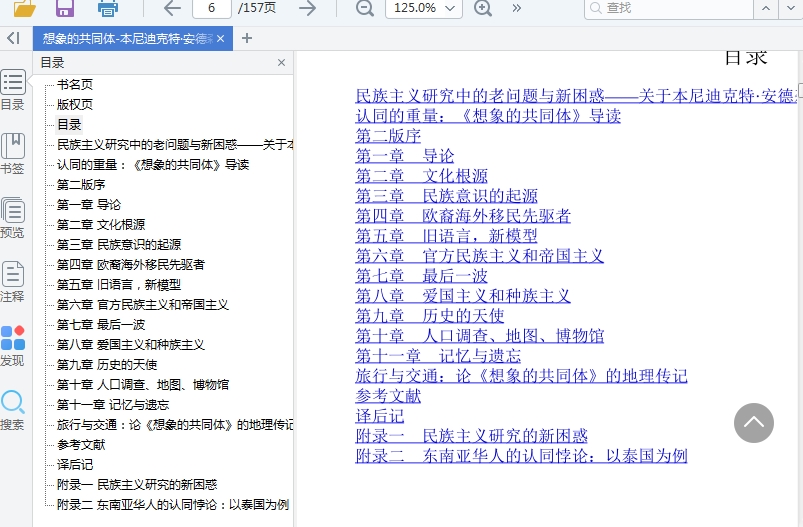Select 目录 in the outline tree

(x=69, y=124)
